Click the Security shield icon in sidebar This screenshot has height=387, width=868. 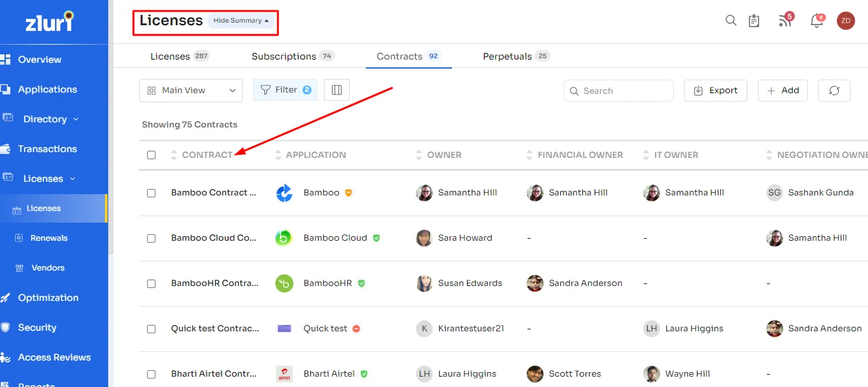pos(5,327)
